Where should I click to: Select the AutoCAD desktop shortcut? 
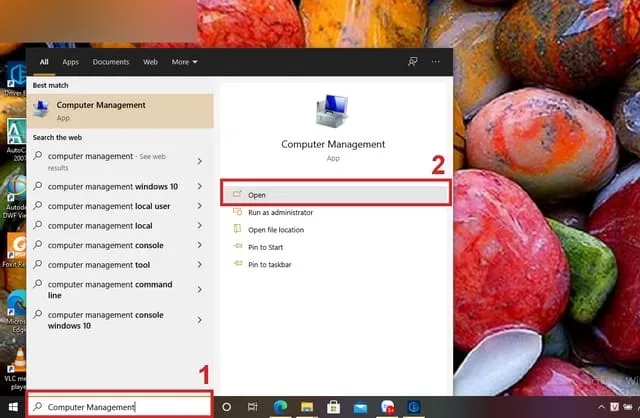16,139
